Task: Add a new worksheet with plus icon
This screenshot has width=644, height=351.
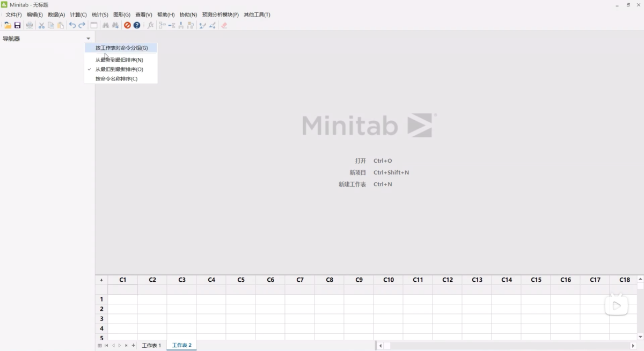Action: [134, 346]
